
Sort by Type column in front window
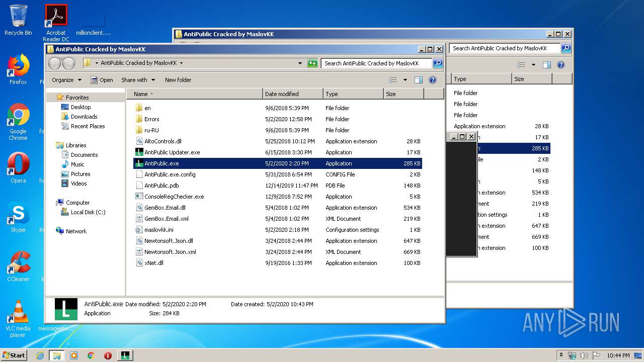[353, 94]
